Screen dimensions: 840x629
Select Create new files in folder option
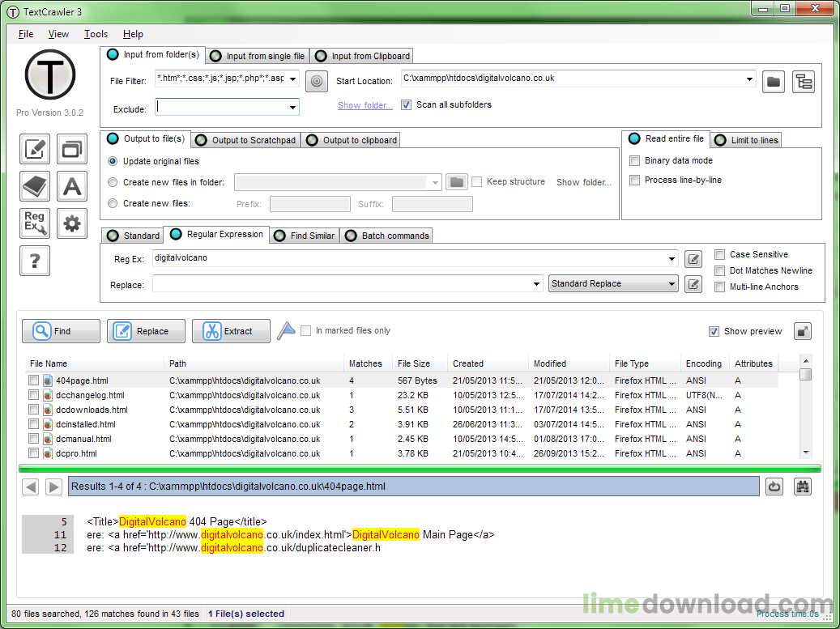tap(113, 182)
